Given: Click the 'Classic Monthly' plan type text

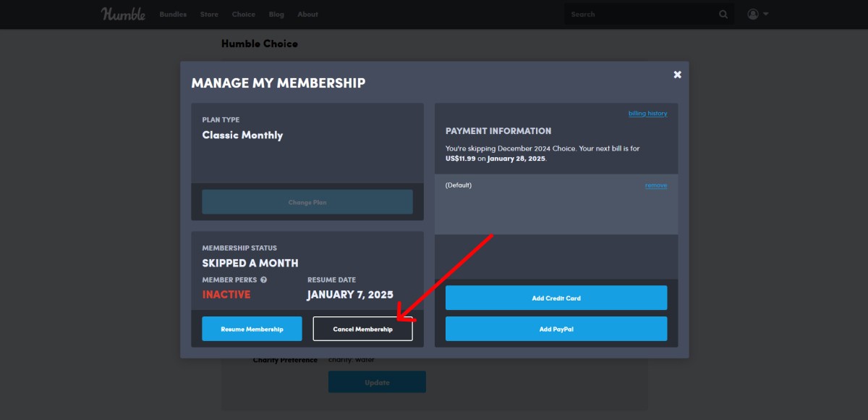Looking at the screenshot, I should pos(242,135).
